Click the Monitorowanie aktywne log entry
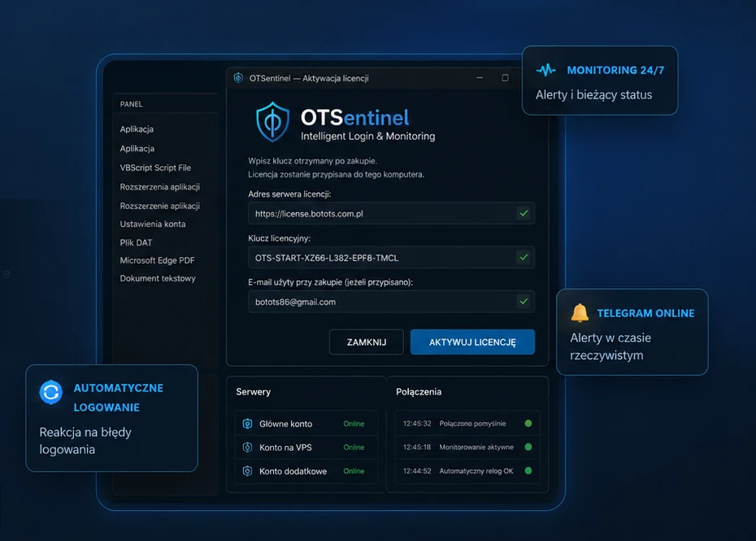The image size is (756, 541). point(476,447)
